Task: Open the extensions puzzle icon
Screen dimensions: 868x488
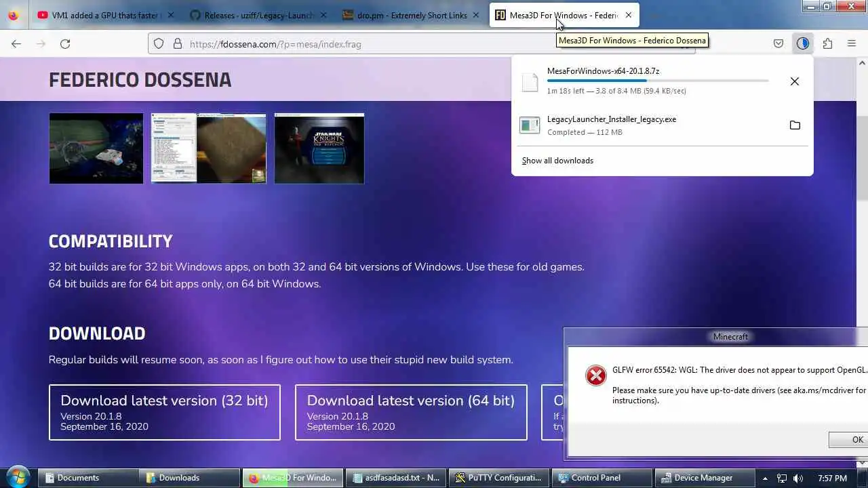Action: point(827,43)
